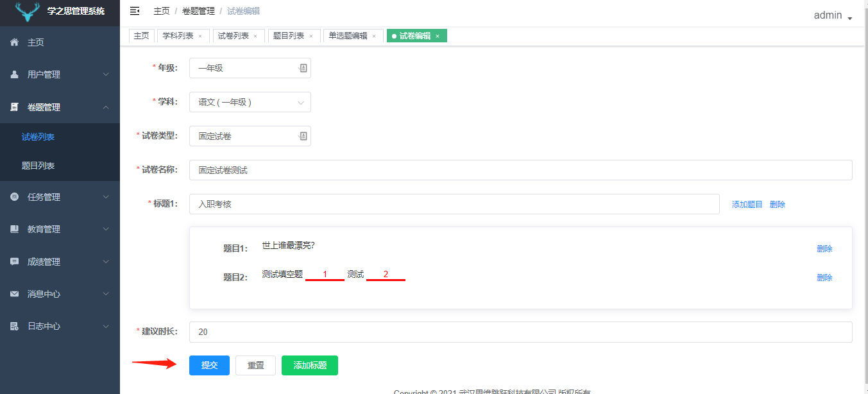Close the 试卷编辑 tab
Screen dimensions: 868x394
point(438,37)
